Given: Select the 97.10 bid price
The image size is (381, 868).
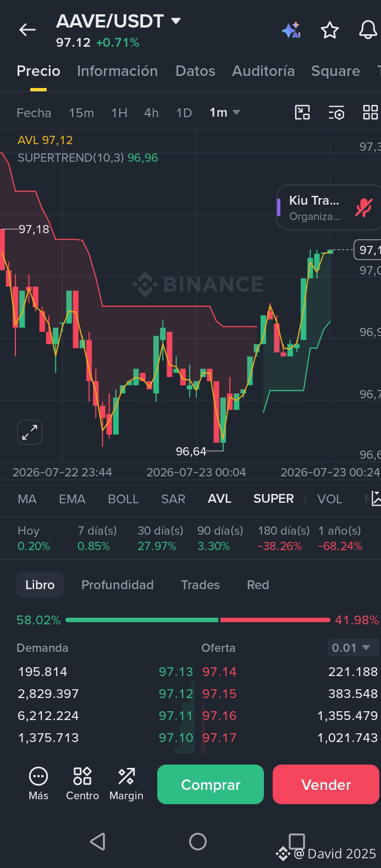Looking at the screenshot, I should click(x=176, y=738).
